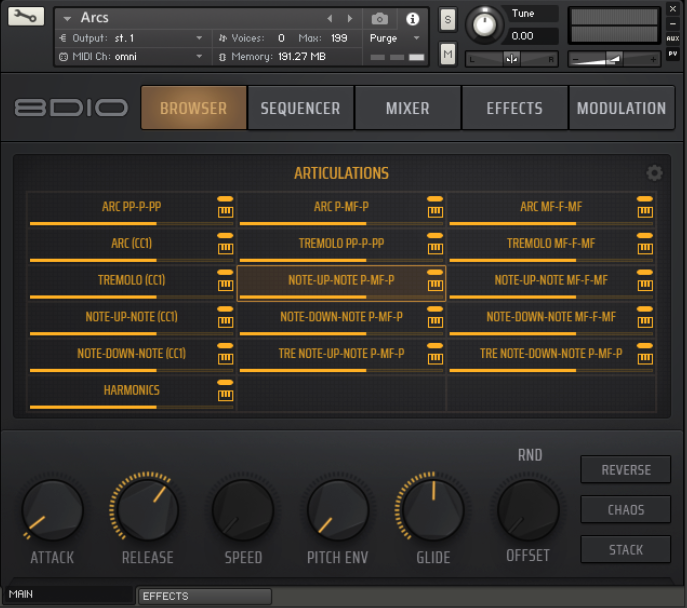Click keyboard icon for TRE NOTE-UP-NOTE P-MF-P
Viewport: 687px width, 608px height.
(435, 359)
